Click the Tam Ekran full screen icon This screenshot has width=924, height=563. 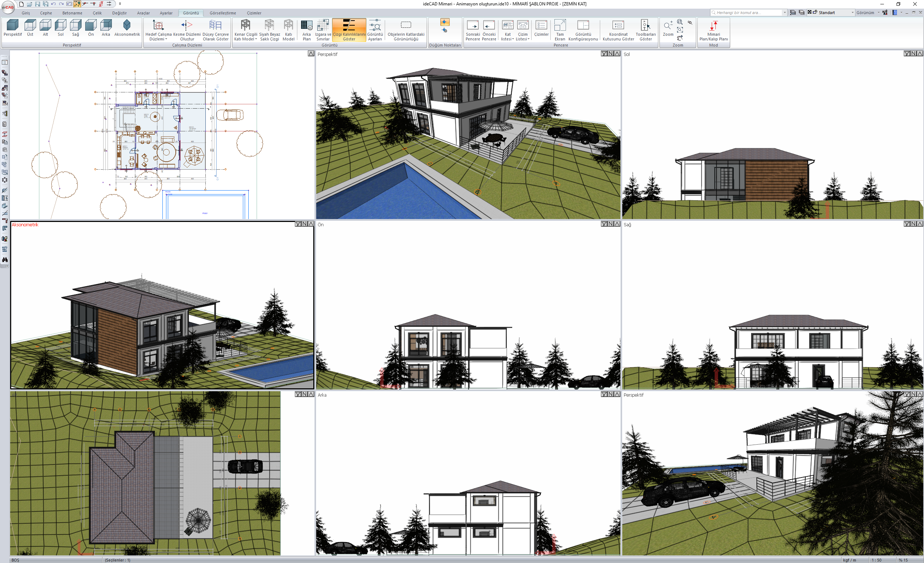559,26
